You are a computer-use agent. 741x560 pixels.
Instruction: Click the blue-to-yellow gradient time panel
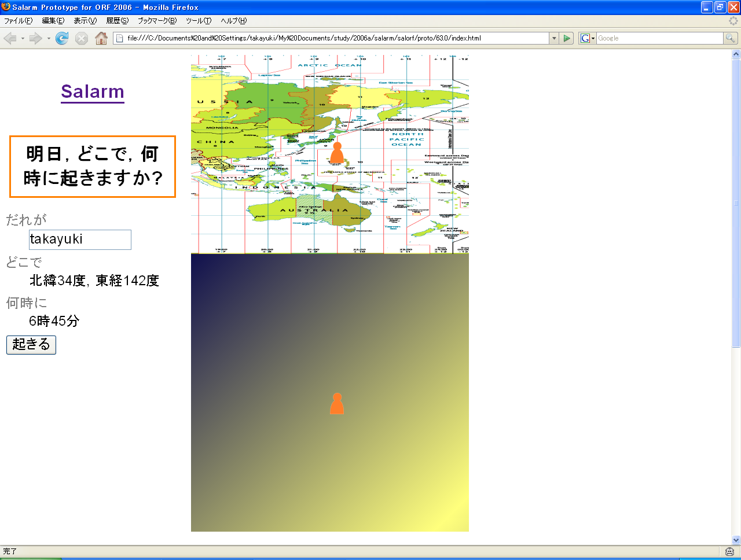point(330,393)
